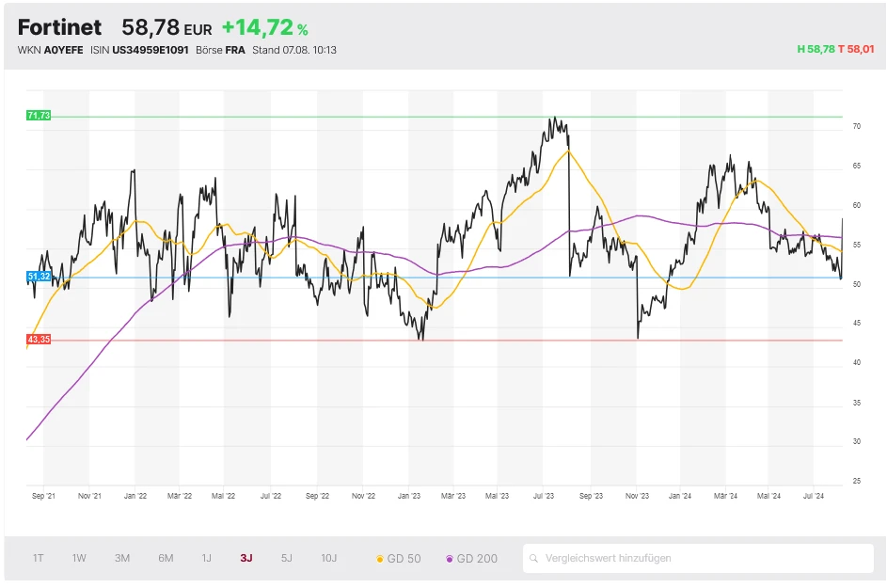Click the daily high H 58,78 value

[816, 50]
